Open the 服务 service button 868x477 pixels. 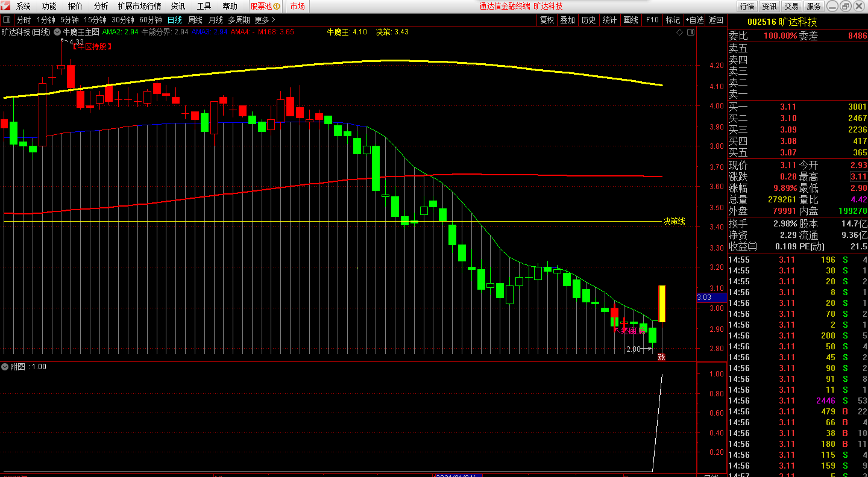point(814,6)
